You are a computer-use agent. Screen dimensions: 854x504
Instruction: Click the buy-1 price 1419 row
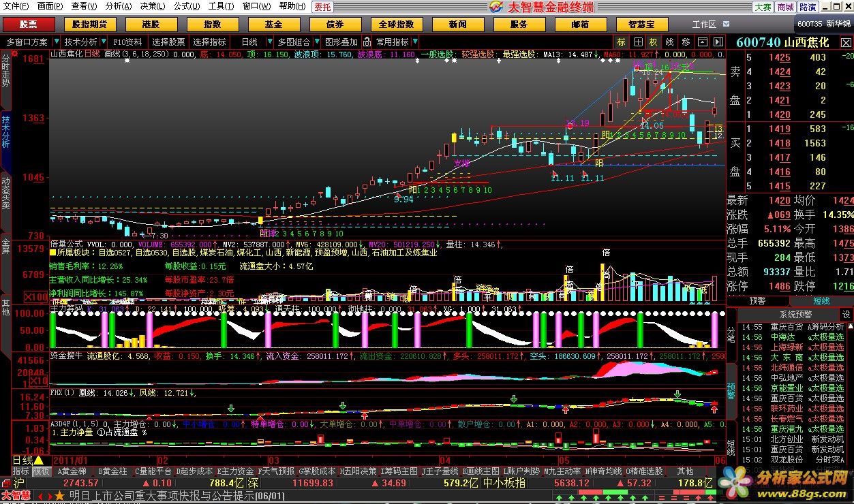(x=789, y=129)
